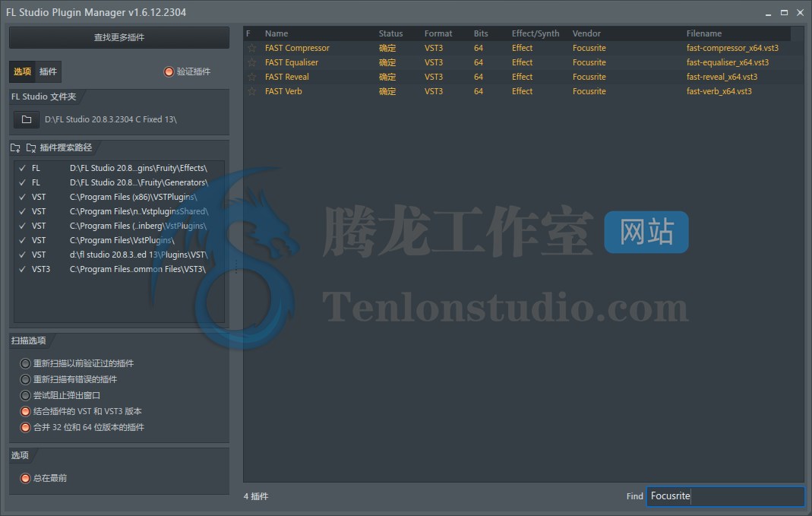Uncheck the d:\fl studio Plugins\VST path
812x516 pixels.
click(22, 255)
